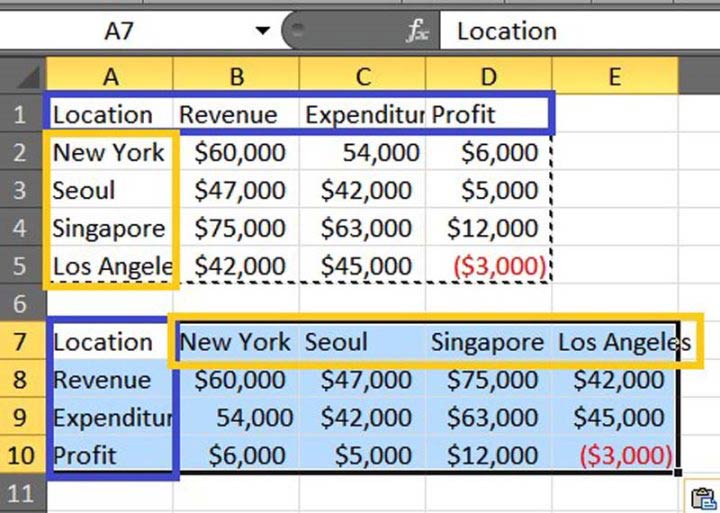Select column A header

tap(110, 76)
